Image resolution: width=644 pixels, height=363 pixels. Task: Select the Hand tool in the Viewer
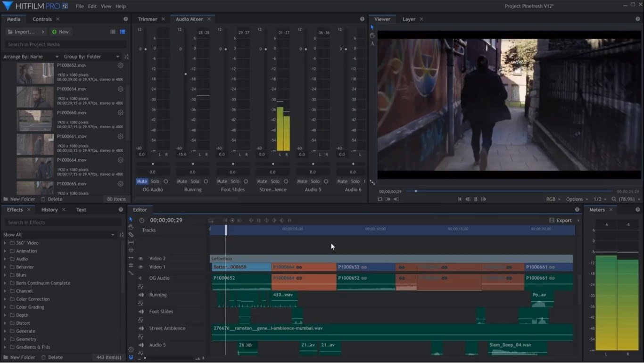372,35
